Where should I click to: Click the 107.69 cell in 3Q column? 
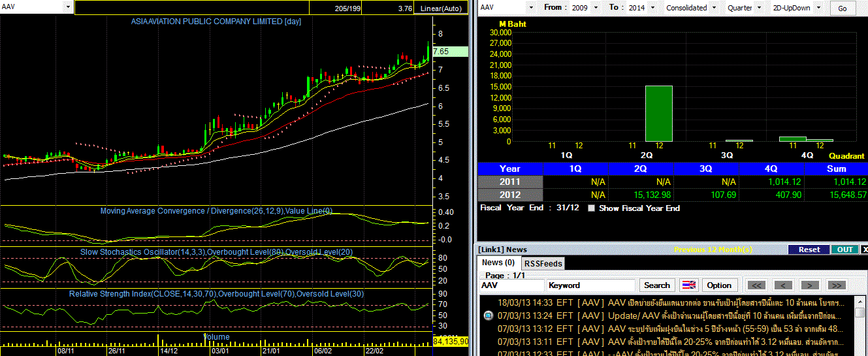706,195
